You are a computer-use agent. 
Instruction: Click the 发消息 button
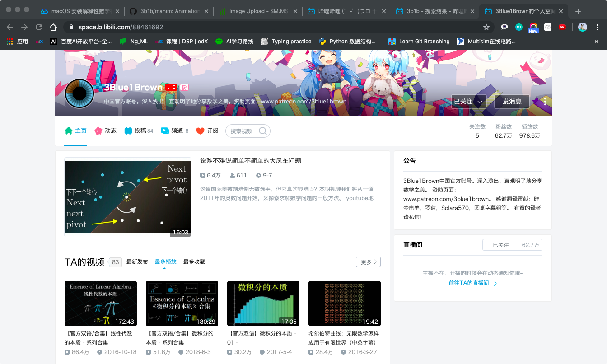(512, 102)
